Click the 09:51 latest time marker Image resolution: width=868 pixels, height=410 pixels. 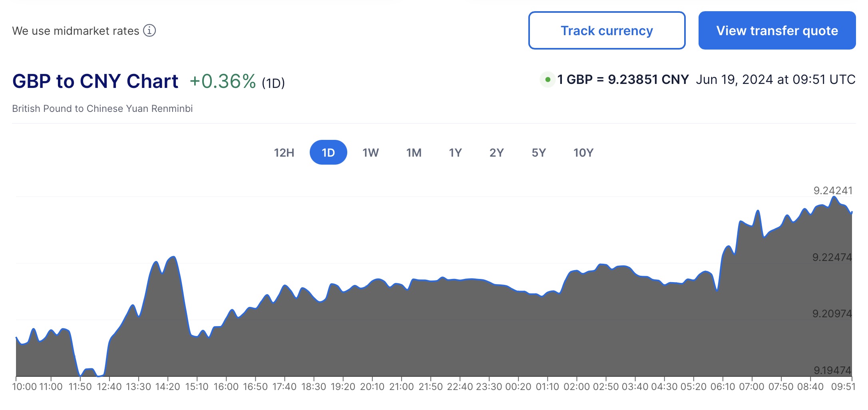pos(843,387)
